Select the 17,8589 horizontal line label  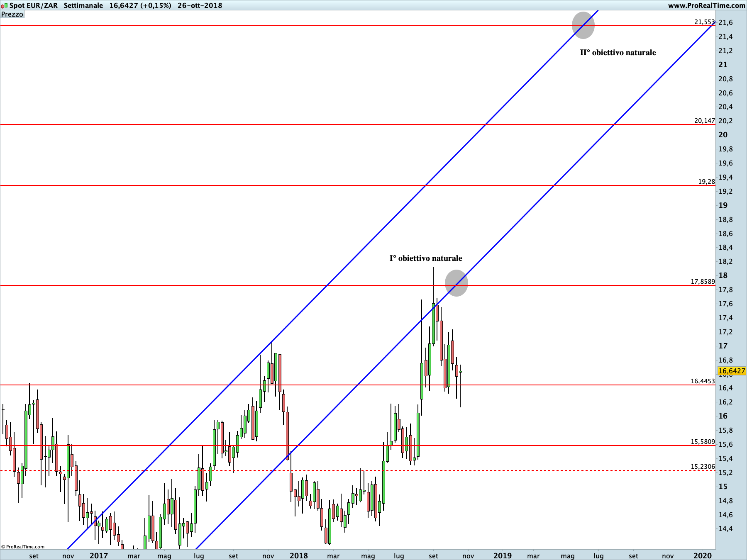703,282
